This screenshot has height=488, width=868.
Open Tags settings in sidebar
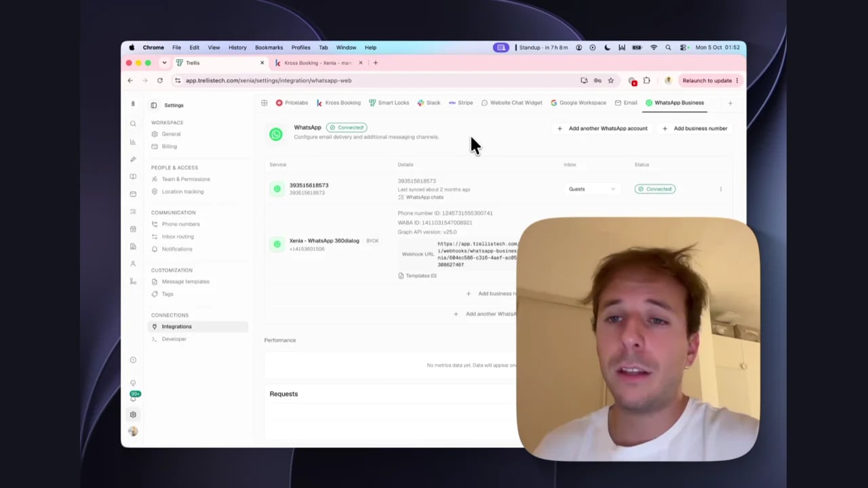point(167,294)
